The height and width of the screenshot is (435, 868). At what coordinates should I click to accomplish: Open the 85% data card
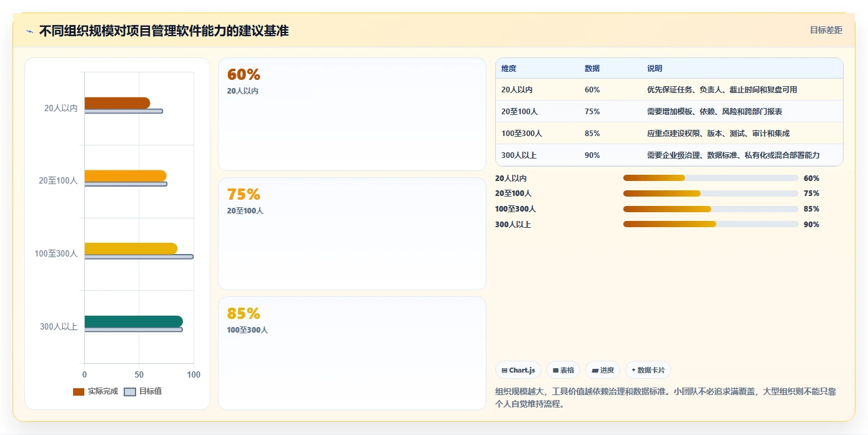point(352,353)
